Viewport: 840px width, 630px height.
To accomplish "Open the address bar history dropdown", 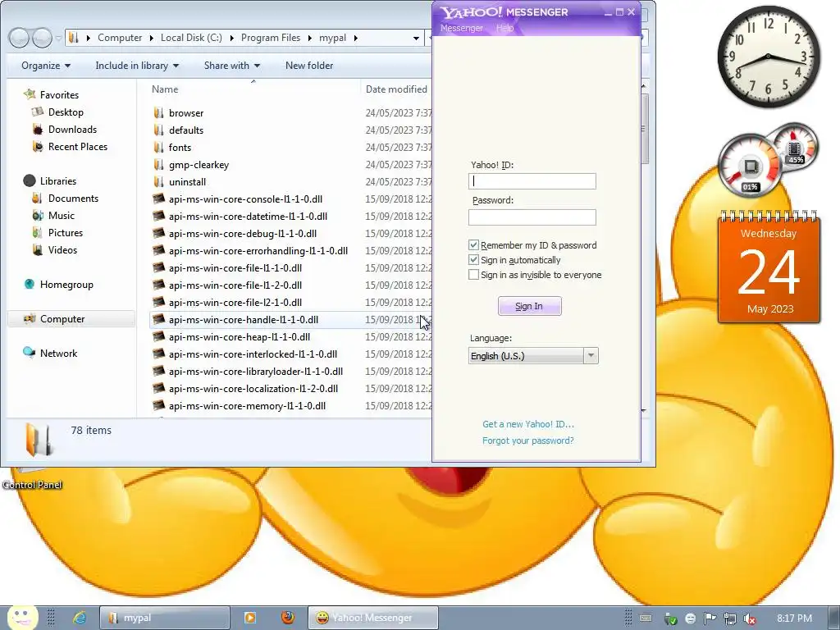I will 416,38.
